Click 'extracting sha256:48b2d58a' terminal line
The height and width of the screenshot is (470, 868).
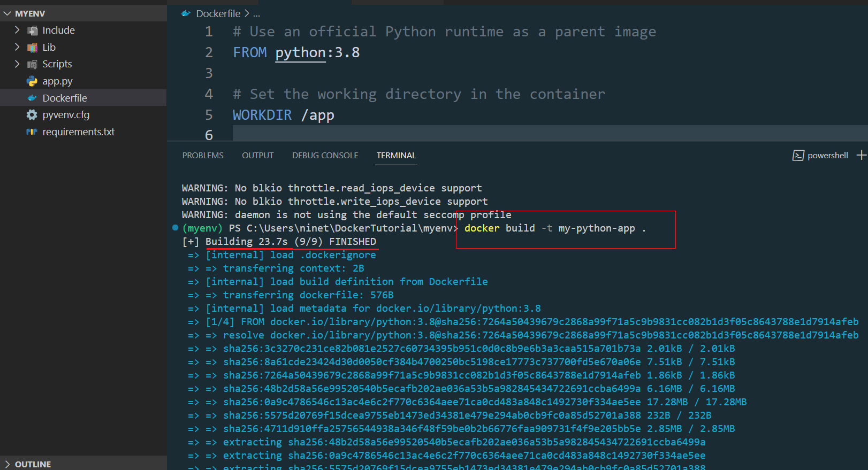point(447,442)
